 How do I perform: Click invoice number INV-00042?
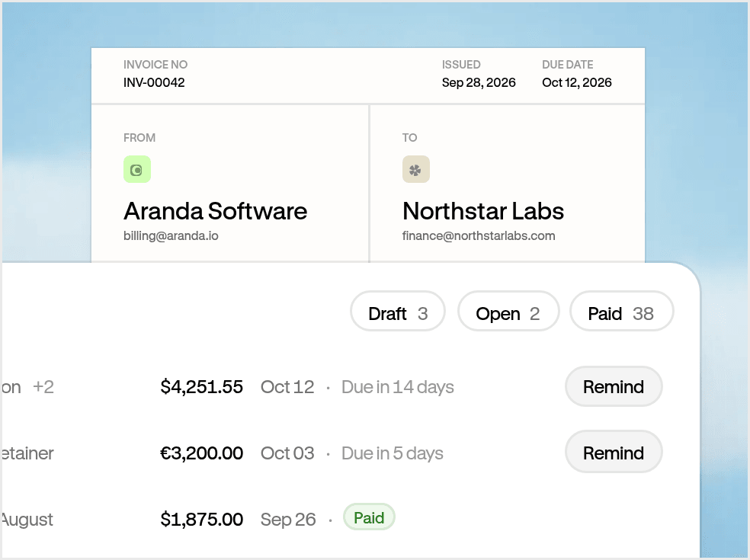[x=154, y=83]
